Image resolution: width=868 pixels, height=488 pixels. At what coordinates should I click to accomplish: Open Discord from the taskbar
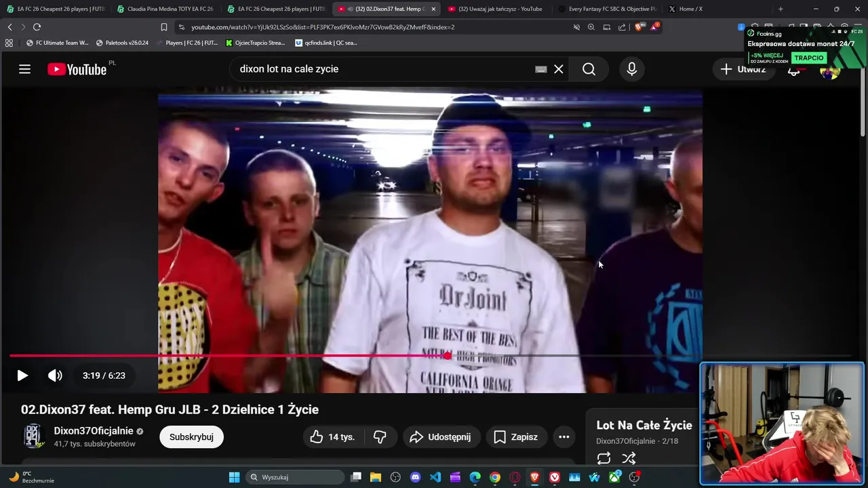click(415, 477)
